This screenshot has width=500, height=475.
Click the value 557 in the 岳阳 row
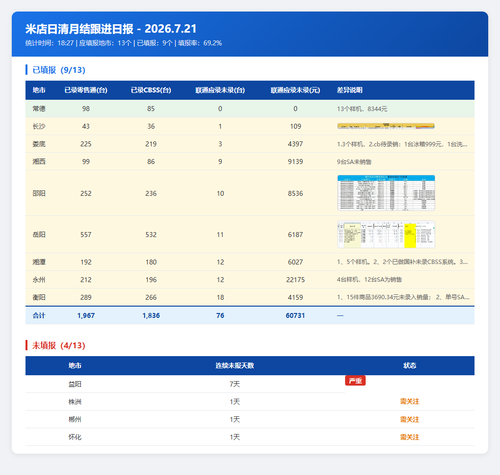86,235
